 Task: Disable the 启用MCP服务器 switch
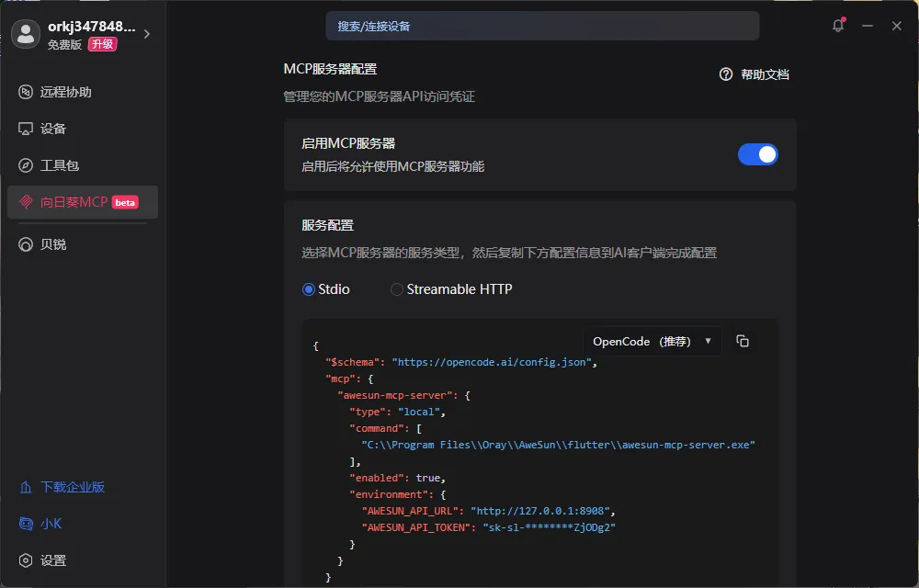pos(757,153)
